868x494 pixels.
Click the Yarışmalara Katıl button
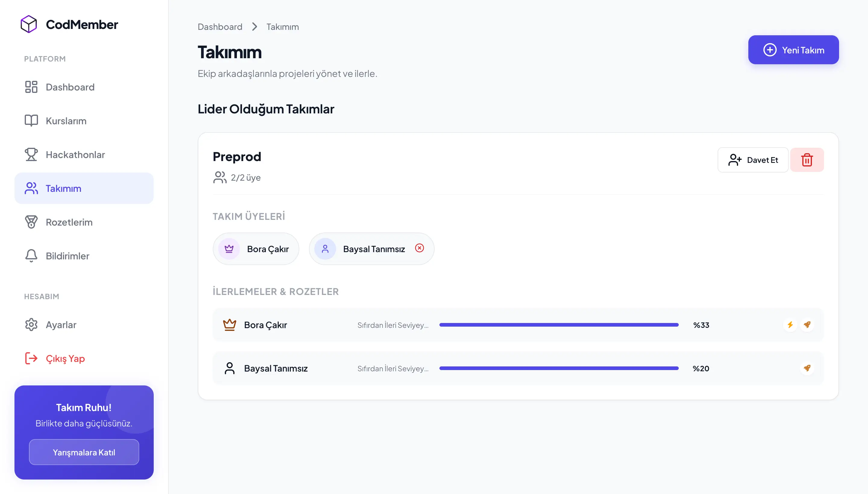pos(84,452)
